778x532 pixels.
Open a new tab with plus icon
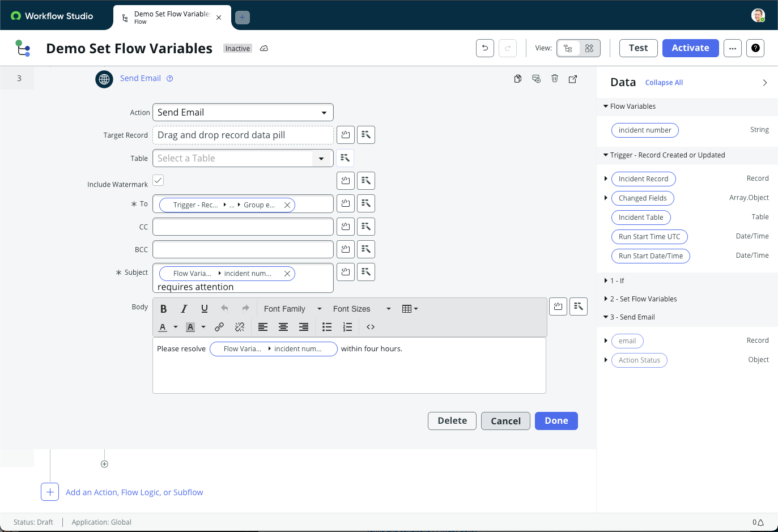[x=242, y=18]
